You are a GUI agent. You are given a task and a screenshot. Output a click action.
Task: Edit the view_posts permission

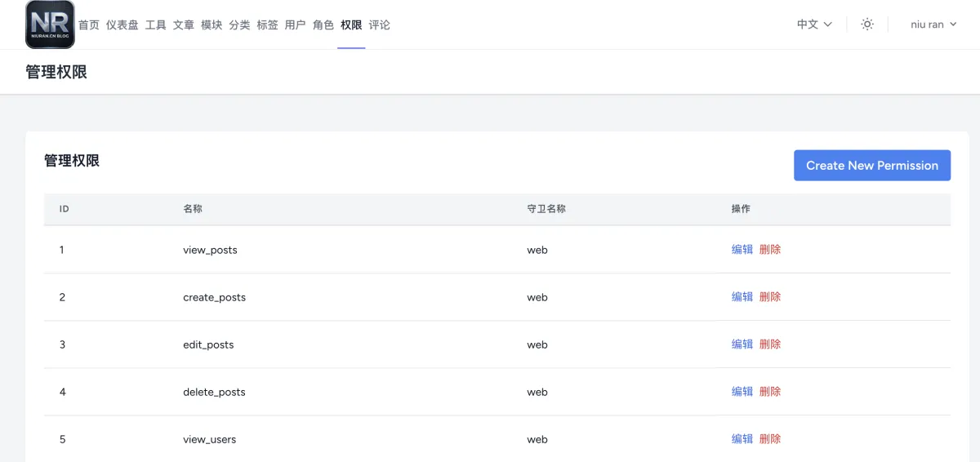point(742,250)
